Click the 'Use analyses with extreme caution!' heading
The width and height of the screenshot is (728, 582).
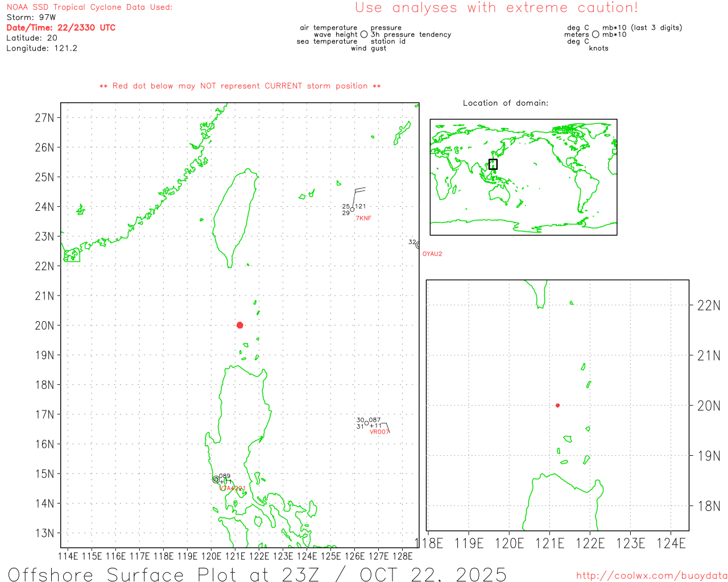(496, 8)
